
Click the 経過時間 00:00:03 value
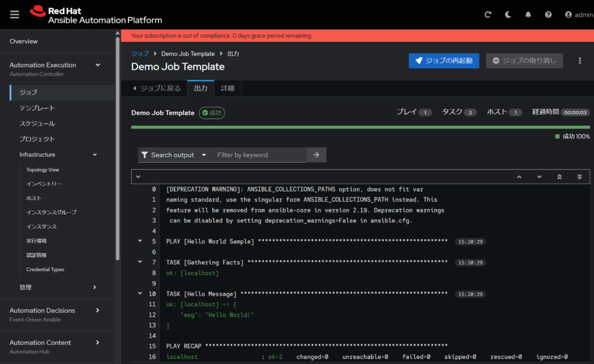click(576, 113)
